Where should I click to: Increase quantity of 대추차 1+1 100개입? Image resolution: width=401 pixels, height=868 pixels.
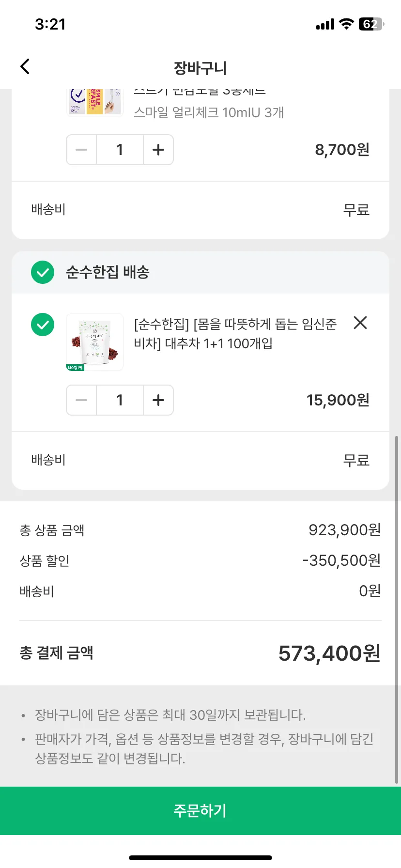pos(158,400)
